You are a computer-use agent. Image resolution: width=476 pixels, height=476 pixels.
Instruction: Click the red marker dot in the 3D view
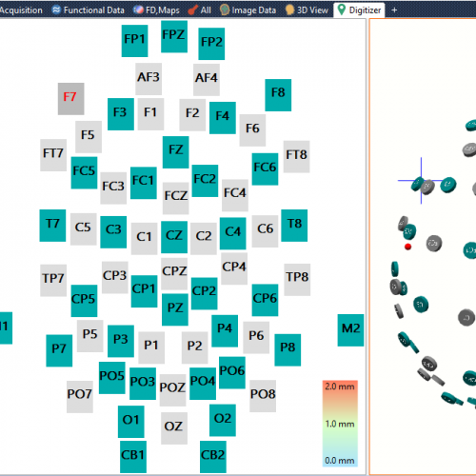coord(408,247)
